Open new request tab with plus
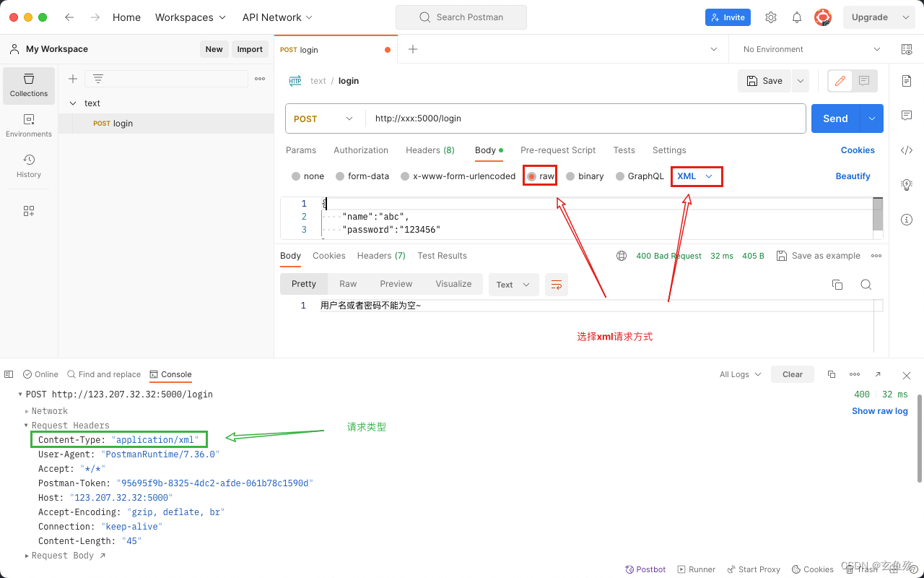Viewport: 924px width, 578px height. tap(413, 49)
